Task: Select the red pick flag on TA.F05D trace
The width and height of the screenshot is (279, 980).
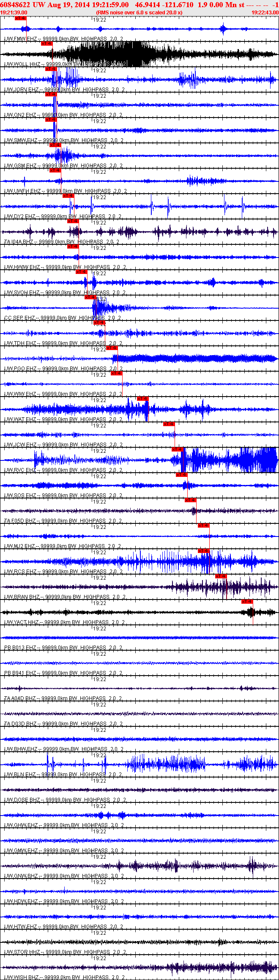Action: pyautogui.click(x=191, y=500)
